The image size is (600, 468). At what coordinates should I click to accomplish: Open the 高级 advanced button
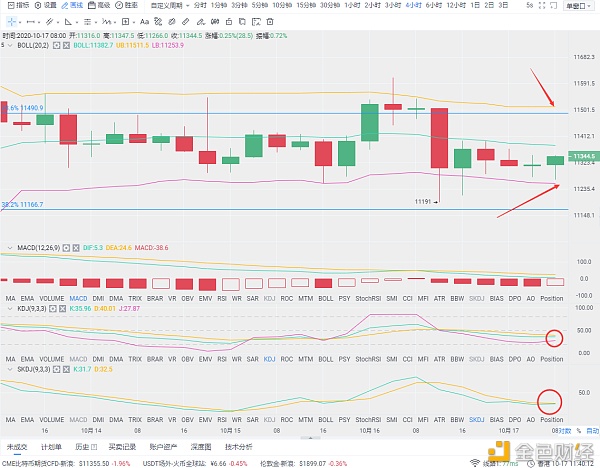pos(99,5)
